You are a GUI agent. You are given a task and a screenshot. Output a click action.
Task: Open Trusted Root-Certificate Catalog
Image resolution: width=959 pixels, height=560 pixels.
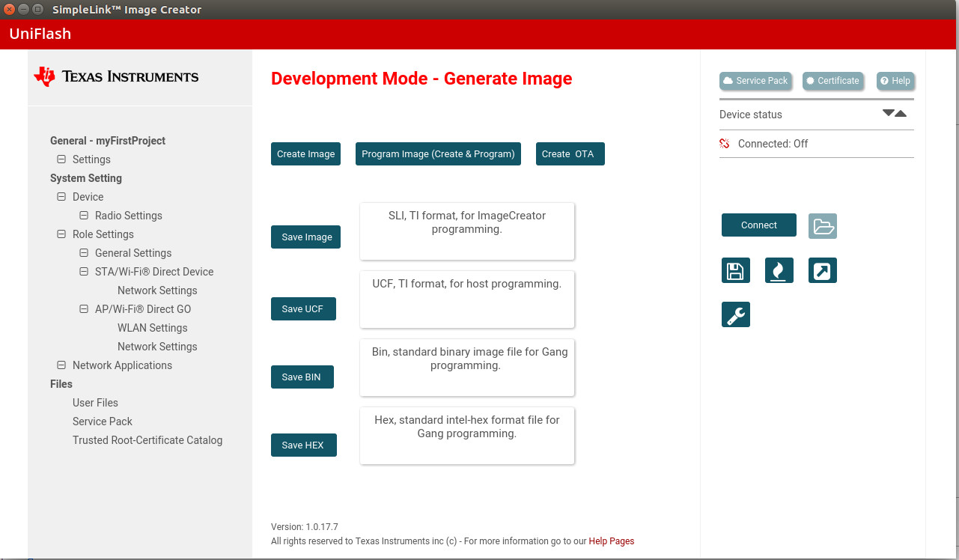click(x=147, y=440)
